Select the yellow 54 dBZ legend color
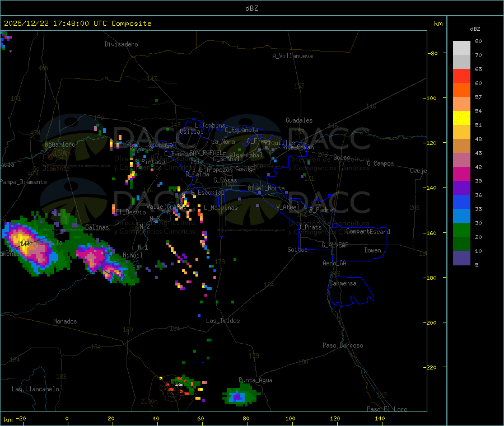The width and height of the screenshot is (504, 426). tap(461, 118)
